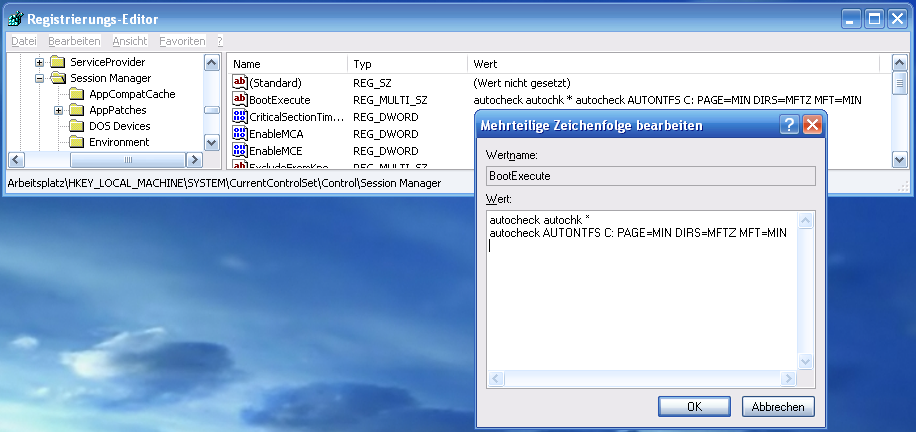Viewport: 916px width, 432px height.
Task: Click the tree pane right scroll arrow
Action: tap(194, 160)
